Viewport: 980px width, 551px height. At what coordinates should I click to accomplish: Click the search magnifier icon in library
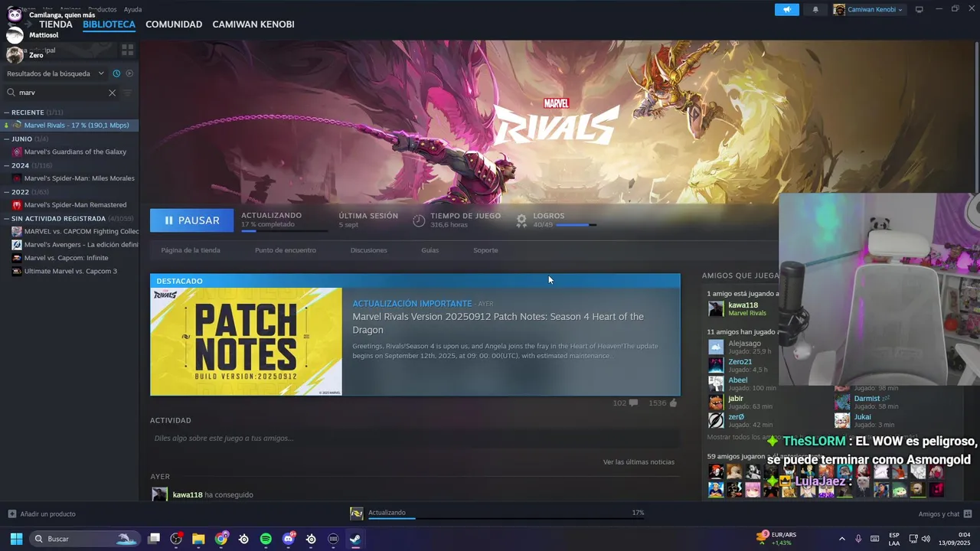coord(11,93)
